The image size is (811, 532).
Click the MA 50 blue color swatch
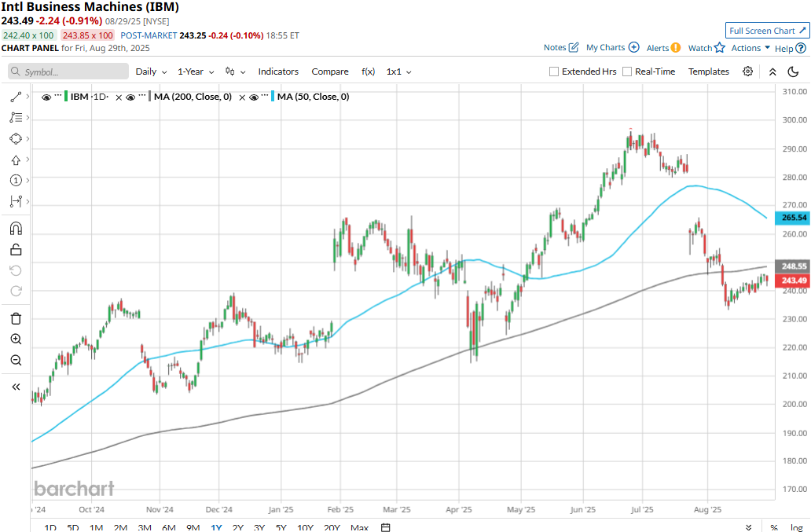point(273,97)
